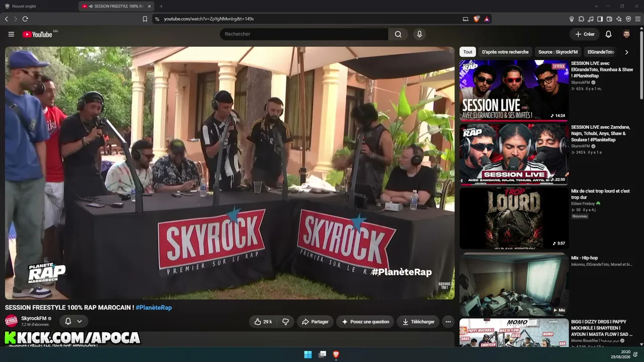Click the Créer button
Viewport: 644px width, 362px height.
pyautogui.click(x=585, y=34)
